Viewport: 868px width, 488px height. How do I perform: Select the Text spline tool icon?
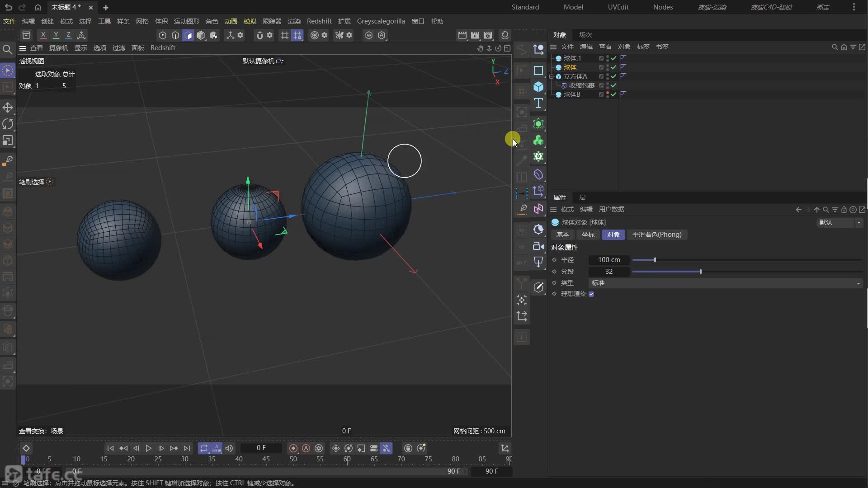click(x=538, y=103)
